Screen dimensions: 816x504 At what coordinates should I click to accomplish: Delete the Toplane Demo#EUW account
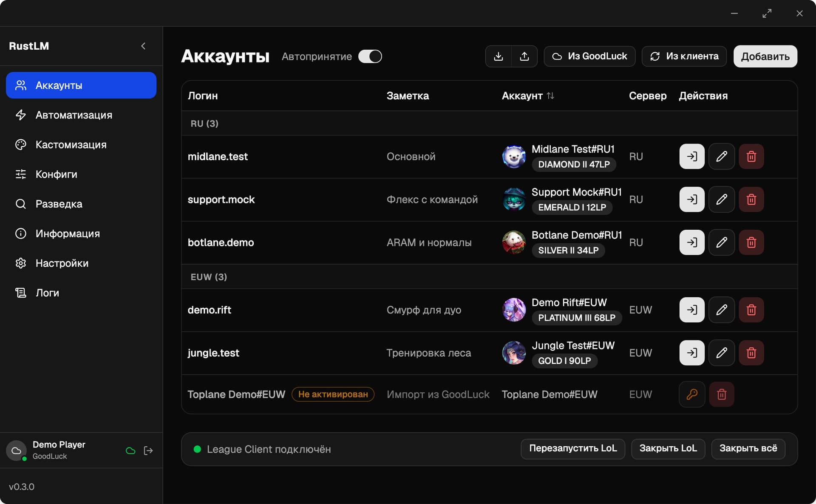722,394
